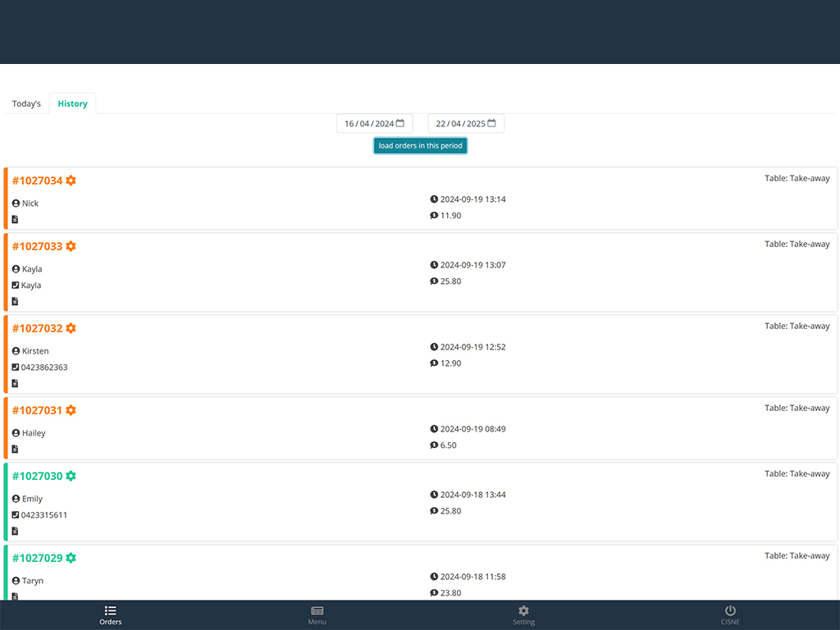Open order number #1027031 link

coord(37,410)
